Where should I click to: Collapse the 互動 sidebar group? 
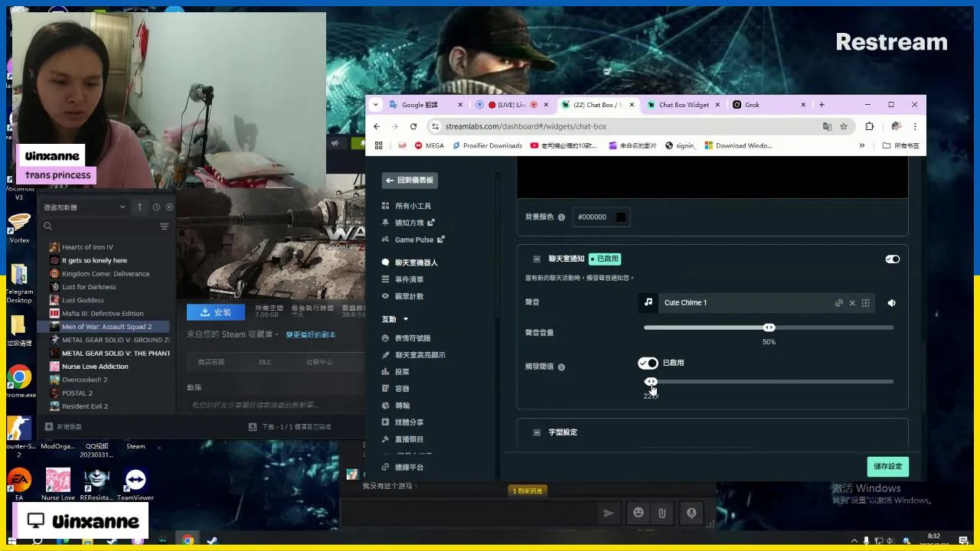click(x=395, y=319)
